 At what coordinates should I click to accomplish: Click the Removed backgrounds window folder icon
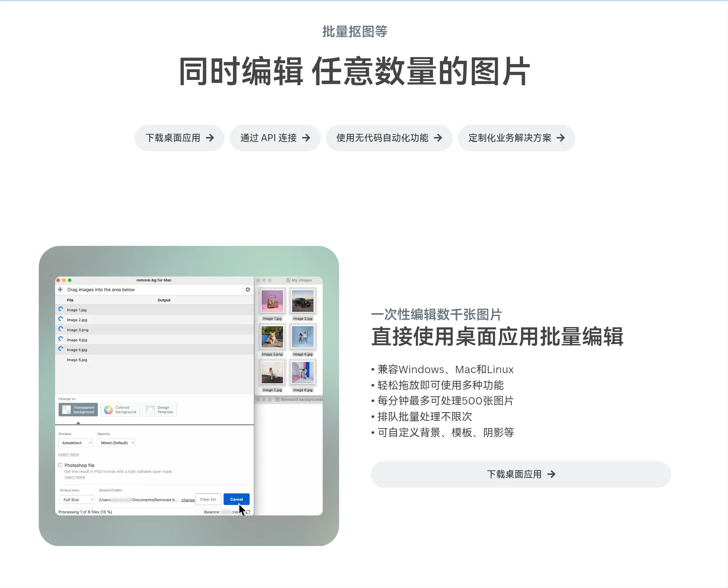click(x=277, y=400)
